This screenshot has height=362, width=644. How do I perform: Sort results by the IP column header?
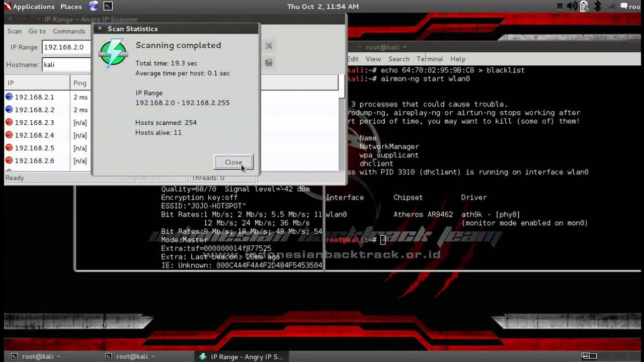[x=37, y=83]
